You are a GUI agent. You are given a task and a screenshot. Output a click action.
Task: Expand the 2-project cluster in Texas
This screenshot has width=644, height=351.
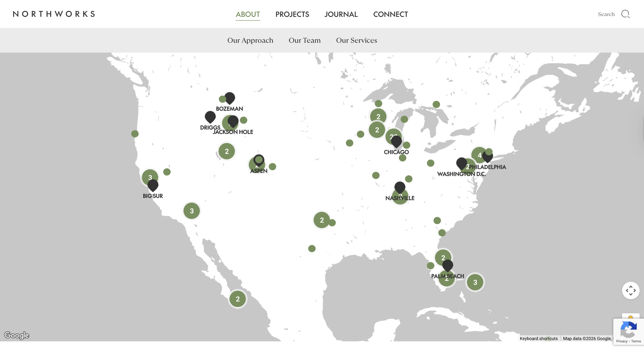pyautogui.click(x=322, y=220)
